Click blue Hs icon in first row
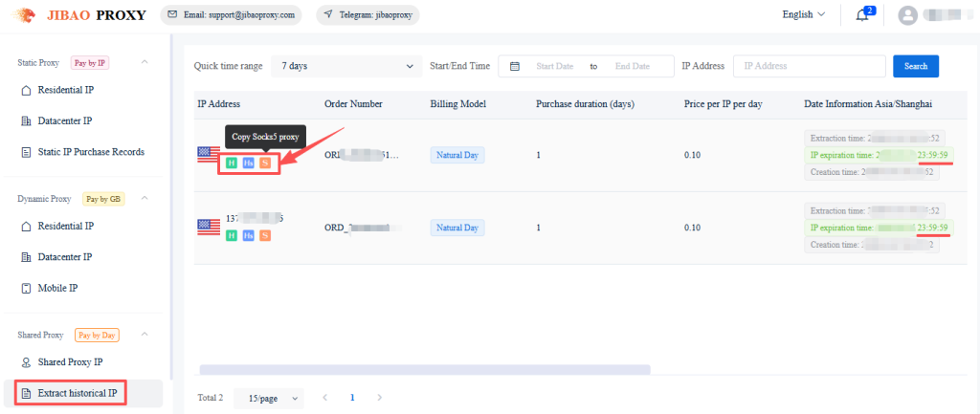Screen dimensions: 980x414 click(x=248, y=163)
